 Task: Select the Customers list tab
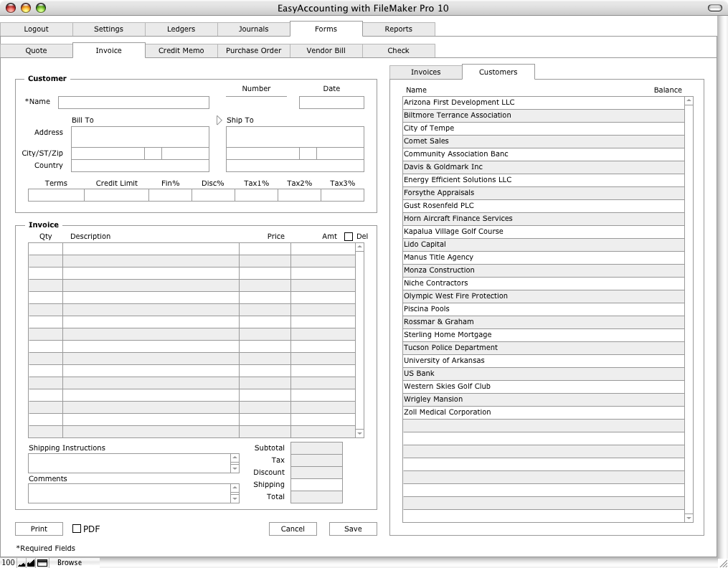click(x=498, y=72)
